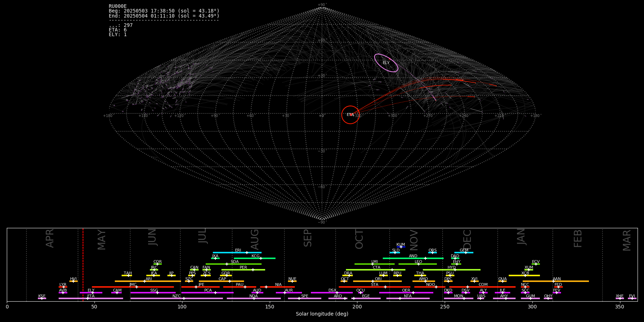644x322 pixels.
Task: Click the NTA shower label in timeline
Action: (x=408, y=296)
